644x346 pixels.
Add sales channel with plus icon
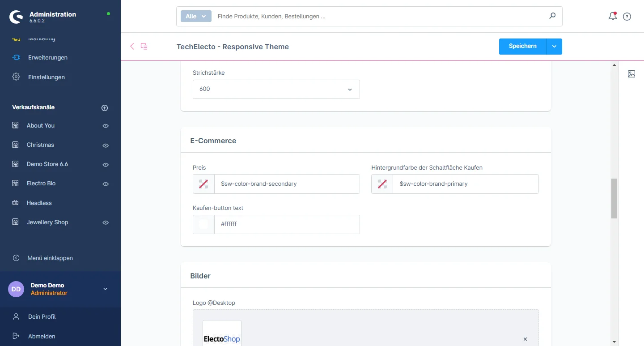coord(105,108)
